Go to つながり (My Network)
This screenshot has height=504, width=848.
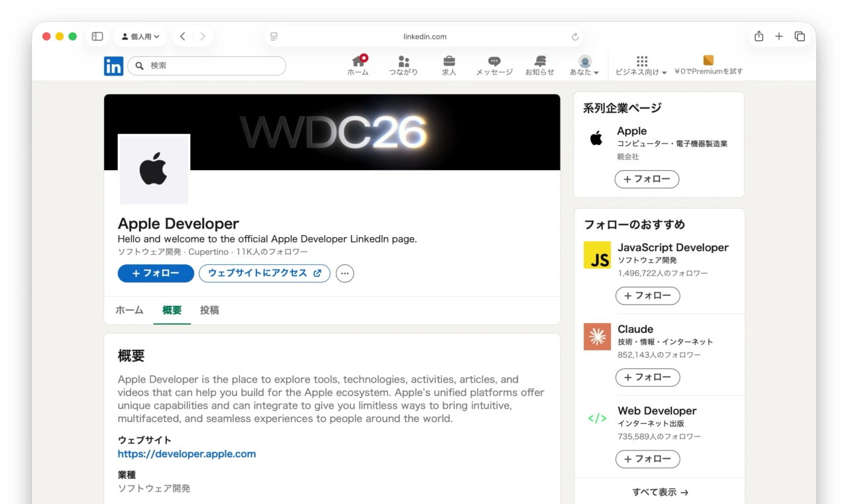403,66
